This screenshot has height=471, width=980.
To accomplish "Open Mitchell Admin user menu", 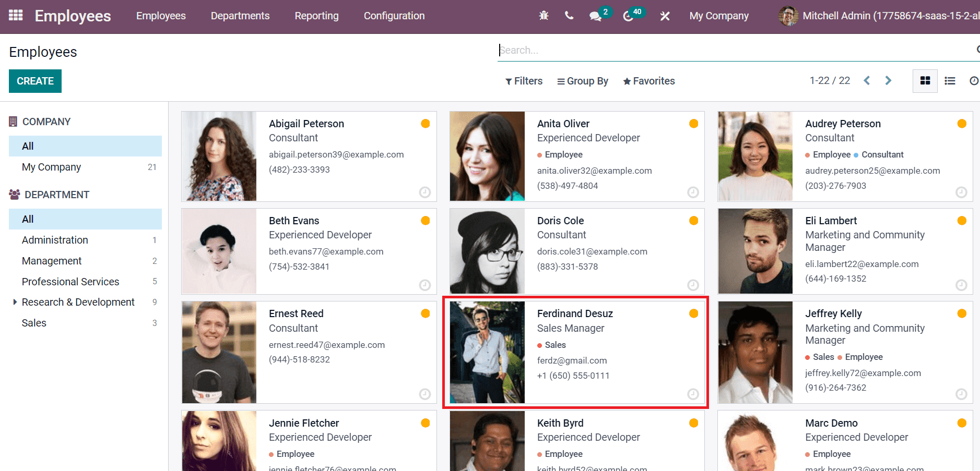I will [x=878, y=16].
